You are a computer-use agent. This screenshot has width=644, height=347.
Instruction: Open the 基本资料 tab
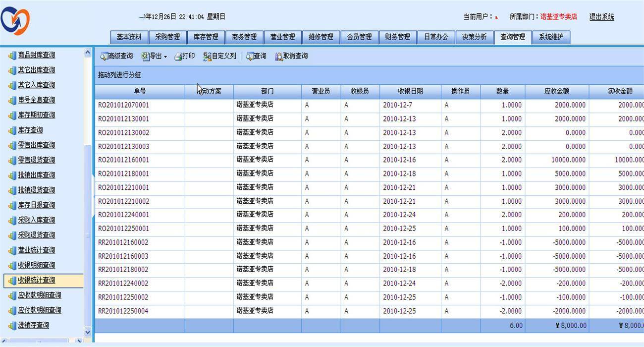coord(129,37)
